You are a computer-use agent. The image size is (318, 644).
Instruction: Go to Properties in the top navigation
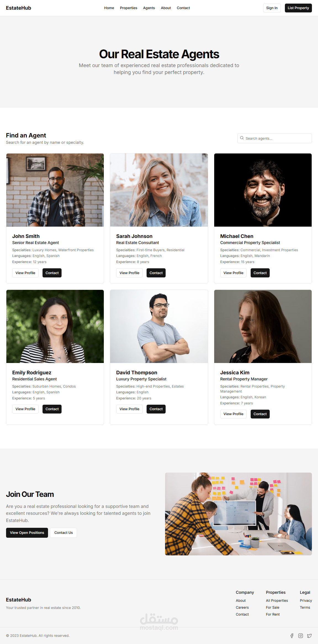tap(129, 8)
